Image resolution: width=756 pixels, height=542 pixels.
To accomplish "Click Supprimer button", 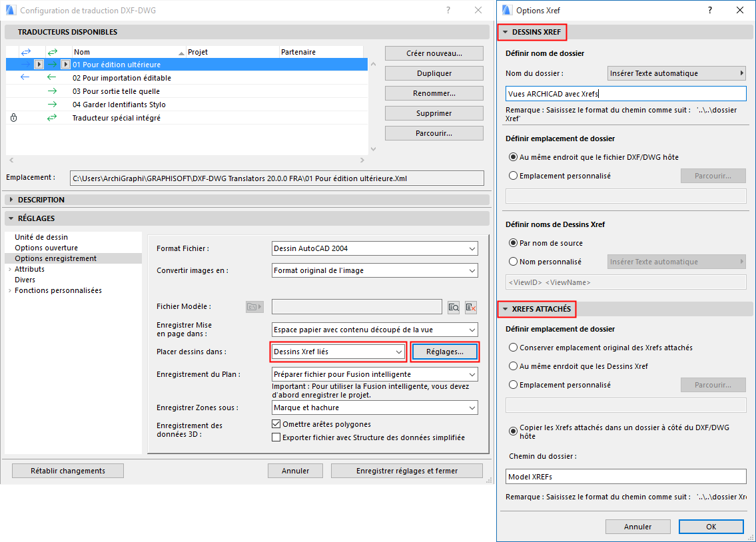I will pos(434,113).
